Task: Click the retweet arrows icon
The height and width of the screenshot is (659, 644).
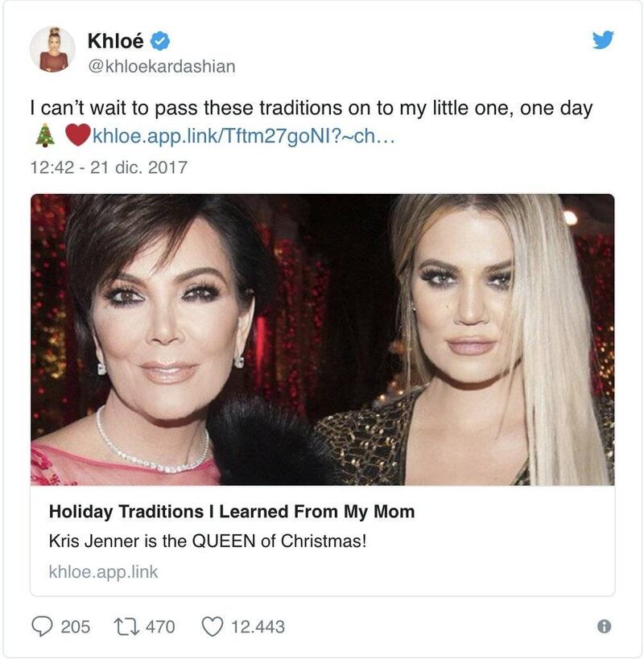Action: [x=126, y=626]
